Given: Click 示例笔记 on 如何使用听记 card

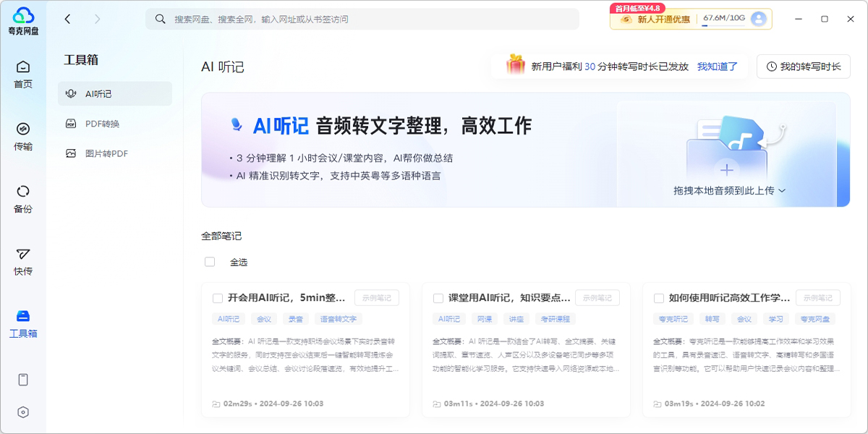Looking at the screenshot, I should click(818, 297).
